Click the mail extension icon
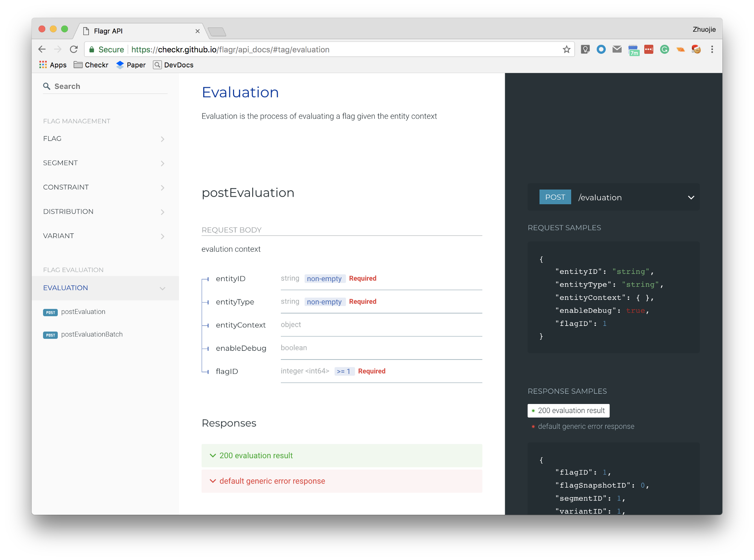 pos(617,49)
